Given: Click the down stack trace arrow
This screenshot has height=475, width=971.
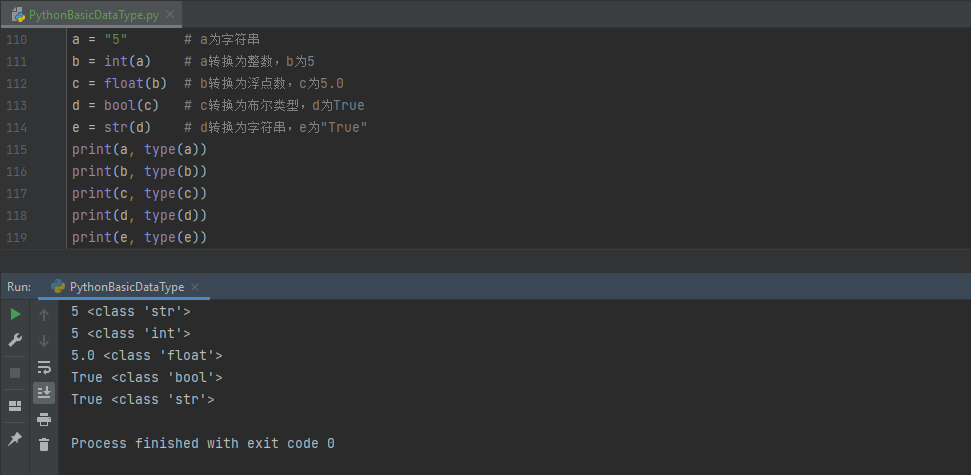Looking at the screenshot, I should click(44, 341).
